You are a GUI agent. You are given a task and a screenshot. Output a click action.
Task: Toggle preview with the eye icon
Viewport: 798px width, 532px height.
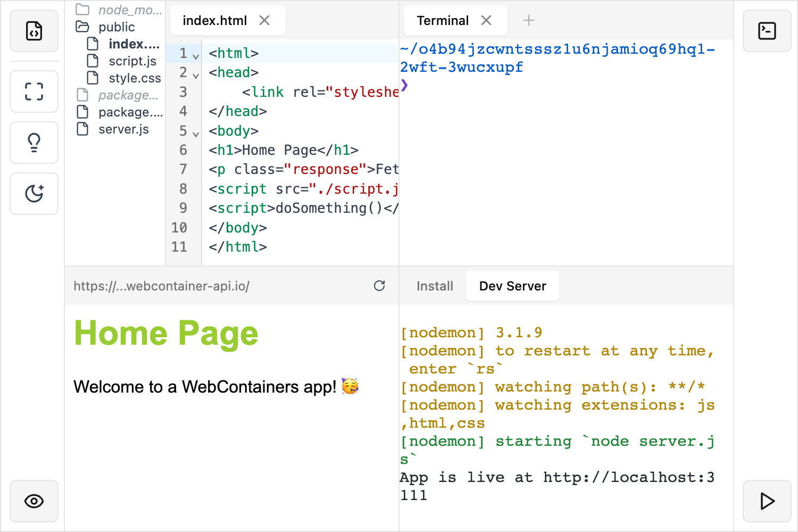[x=34, y=501]
